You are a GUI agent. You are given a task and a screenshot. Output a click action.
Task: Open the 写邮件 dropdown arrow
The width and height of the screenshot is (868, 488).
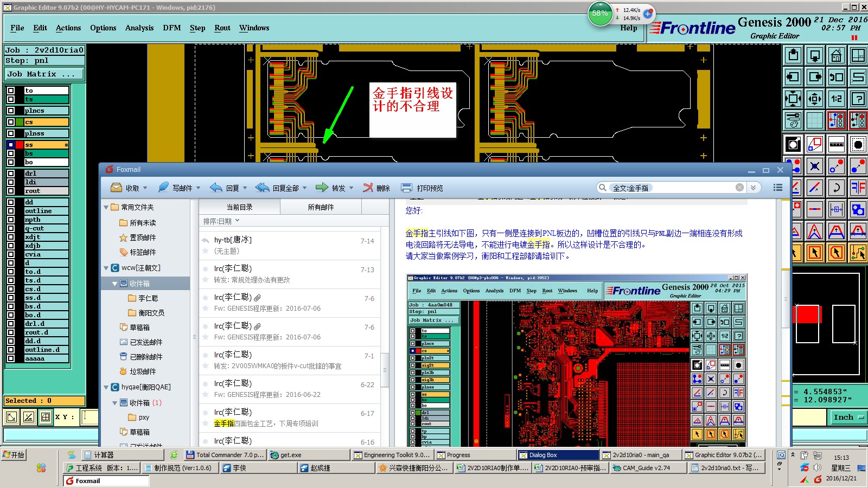click(198, 188)
